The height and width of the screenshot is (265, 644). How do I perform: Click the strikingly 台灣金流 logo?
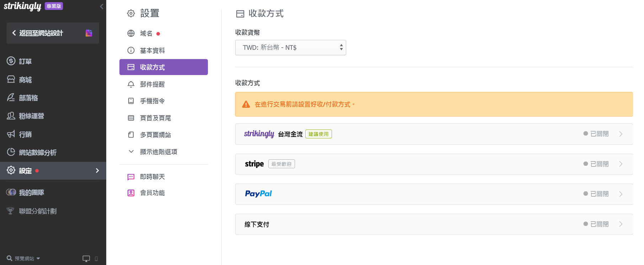pyautogui.click(x=259, y=134)
